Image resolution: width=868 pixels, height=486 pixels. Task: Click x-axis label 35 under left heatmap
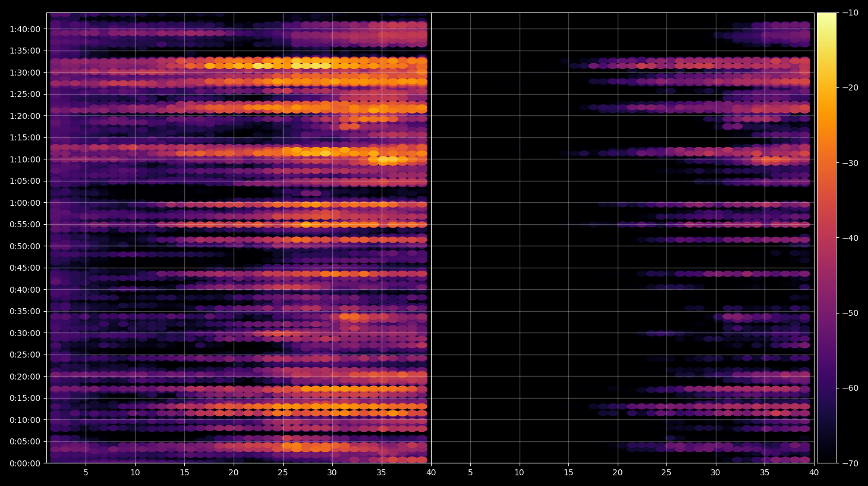coord(381,473)
